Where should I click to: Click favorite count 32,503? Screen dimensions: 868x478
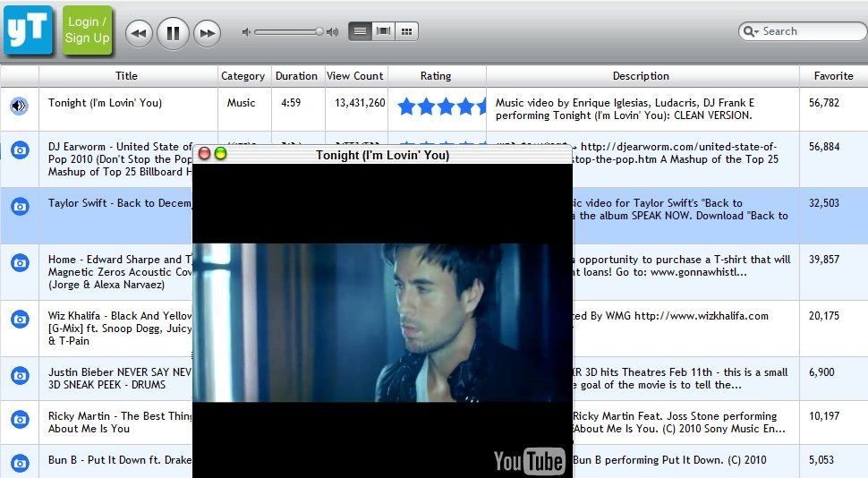[824, 203]
